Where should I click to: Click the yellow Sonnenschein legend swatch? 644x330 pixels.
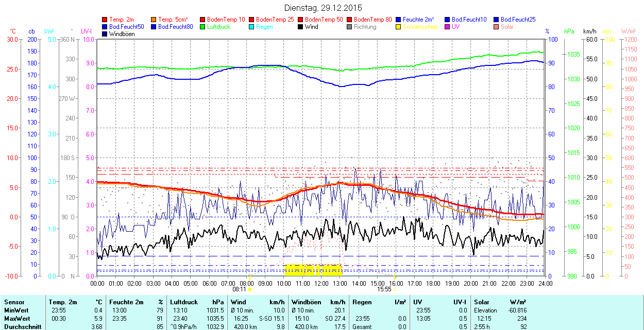point(398,27)
